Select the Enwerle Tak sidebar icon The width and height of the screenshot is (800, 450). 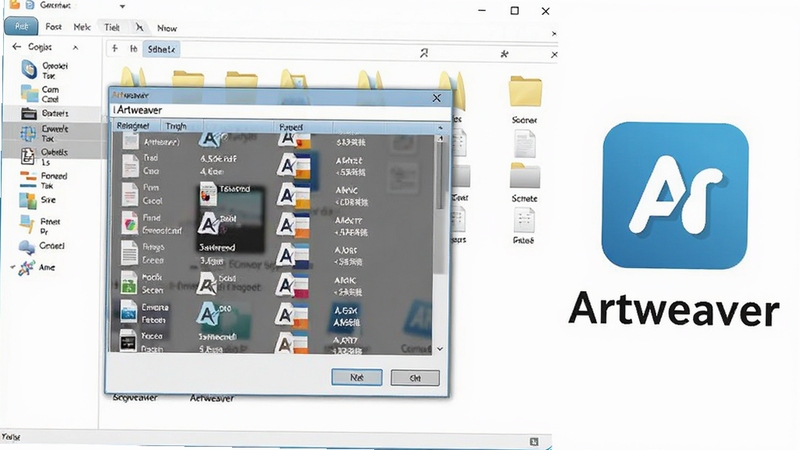pyautogui.click(x=28, y=134)
